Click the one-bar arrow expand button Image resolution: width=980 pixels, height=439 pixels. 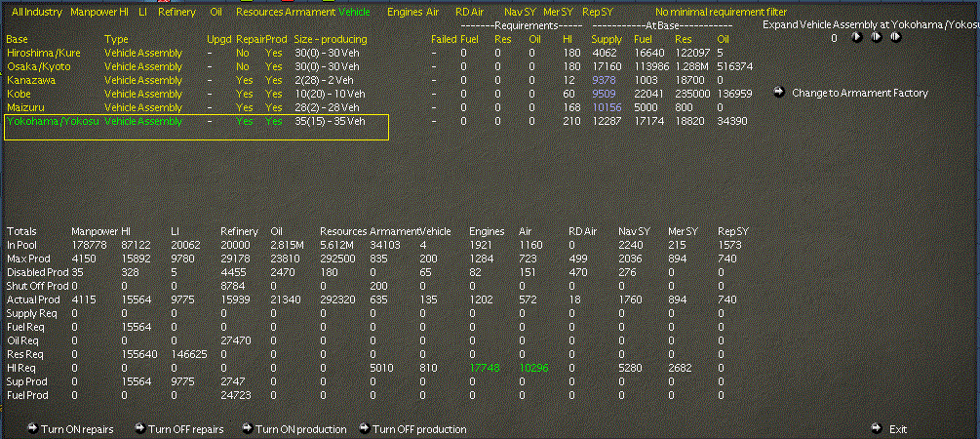click(x=877, y=37)
